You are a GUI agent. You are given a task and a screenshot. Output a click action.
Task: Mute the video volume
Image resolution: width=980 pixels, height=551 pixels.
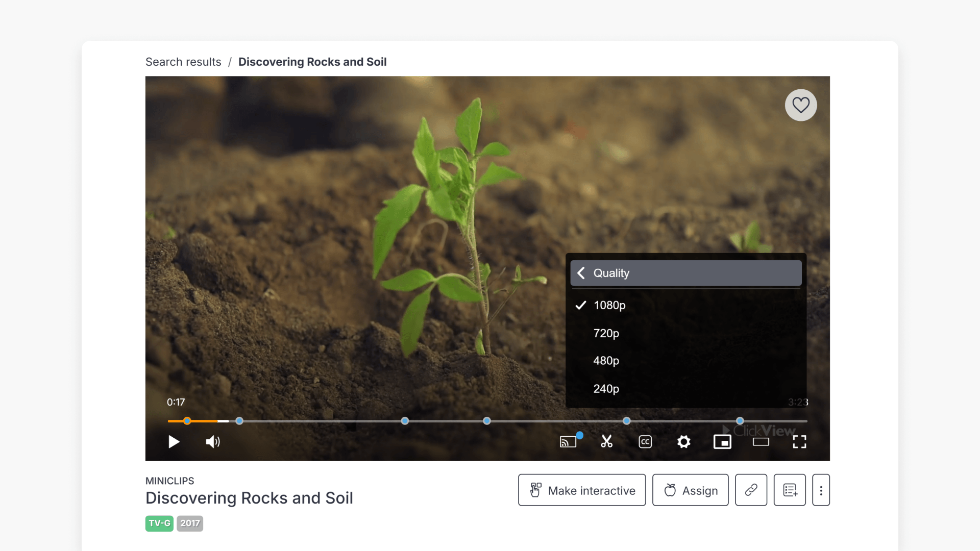pos(212,442)
